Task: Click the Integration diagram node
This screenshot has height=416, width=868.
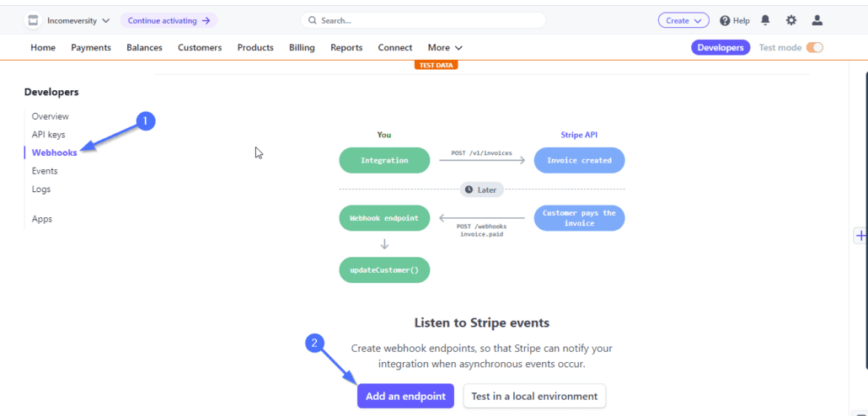Action: click(384, 161)
